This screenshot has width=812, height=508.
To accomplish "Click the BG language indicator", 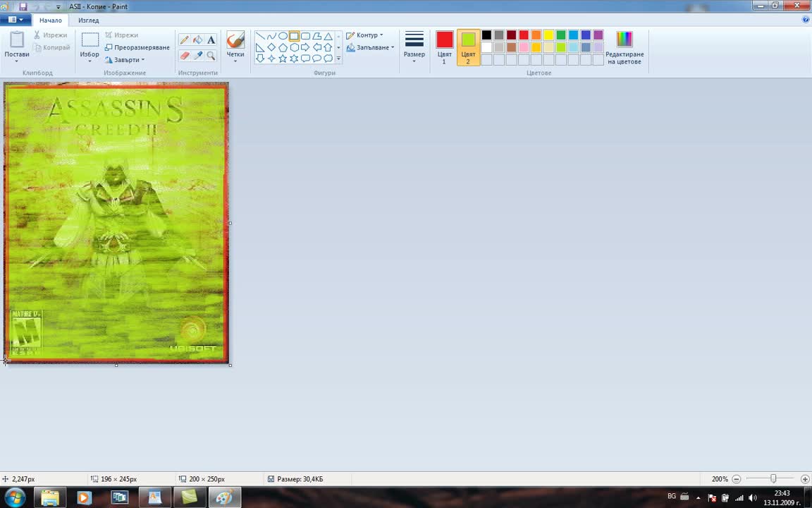I will click(x=672, y=496).
